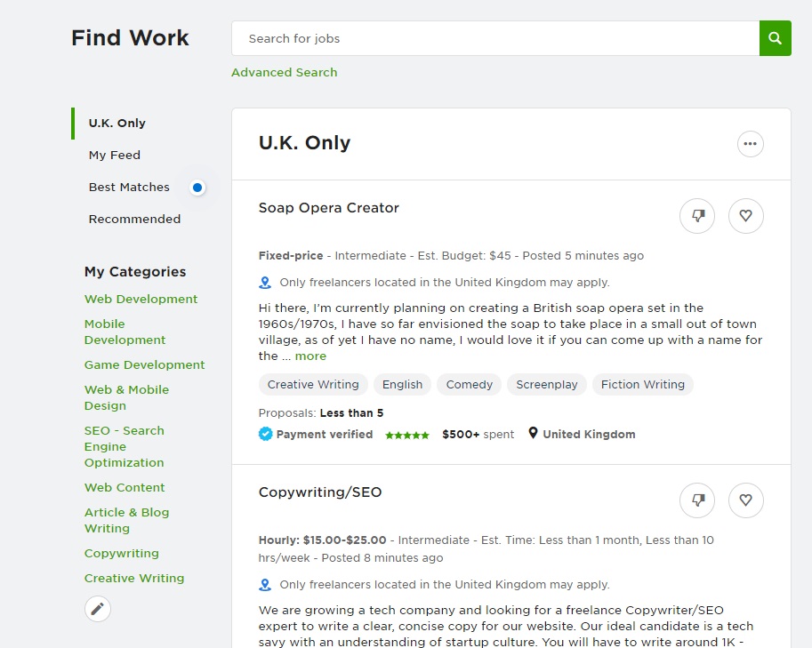Image resolution: width=812 pixels, height=648 pixels.
Task: Select the Recommended feed tab
Action: (x=134, y=220)
